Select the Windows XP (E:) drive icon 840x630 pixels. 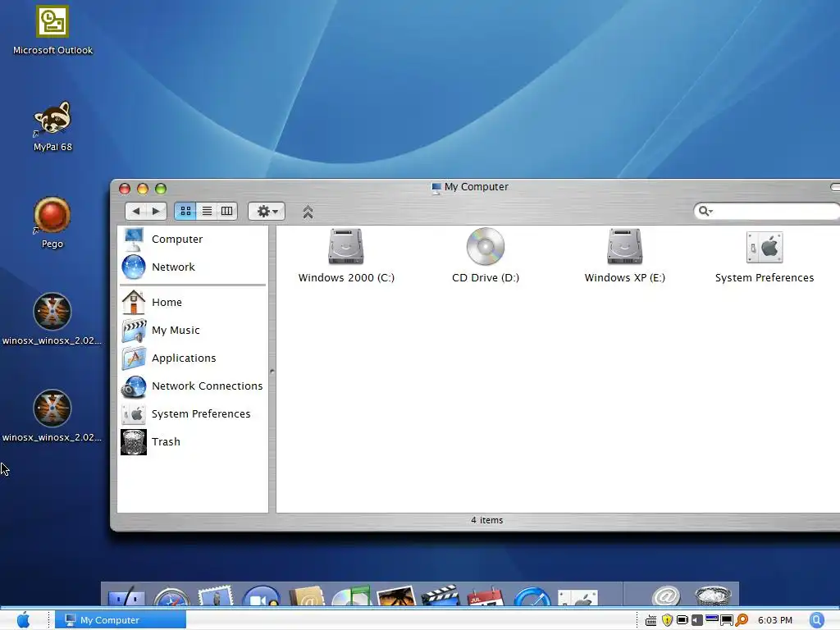(x=624, y=256)
